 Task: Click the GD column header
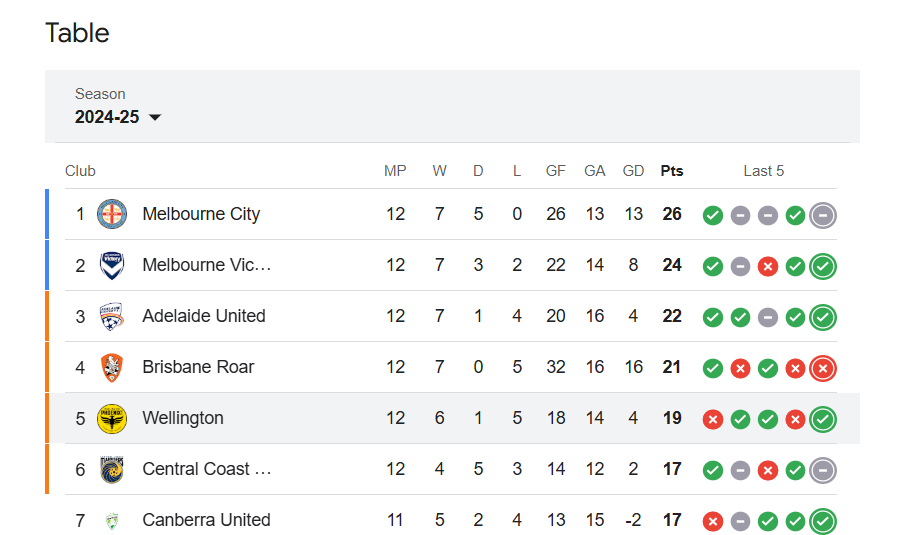pos(633,171)
